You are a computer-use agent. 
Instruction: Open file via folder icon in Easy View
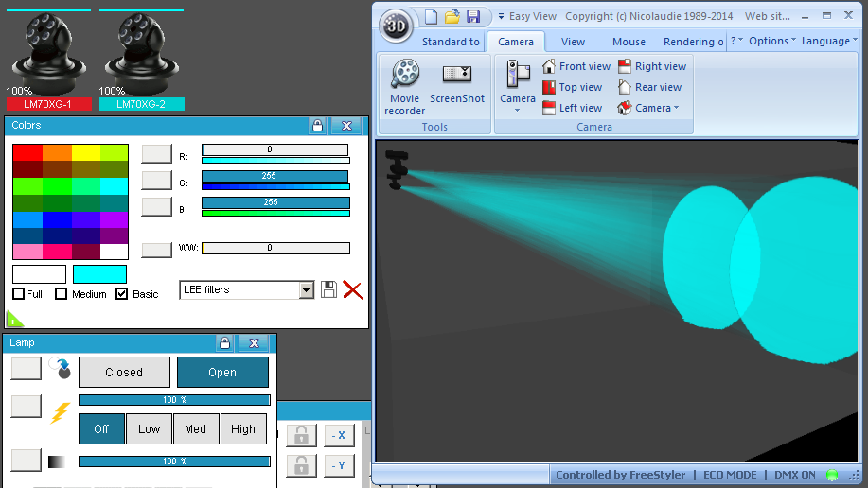tap(452, 17)
